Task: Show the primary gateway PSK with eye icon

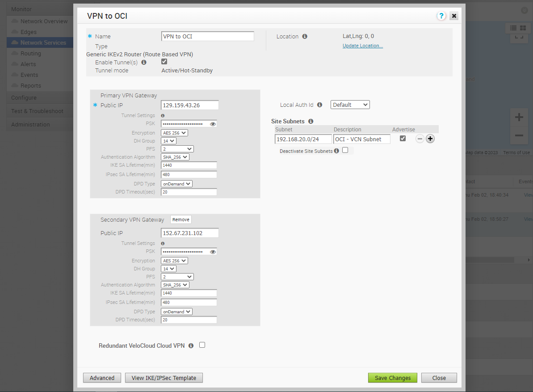Action: (213, 124)
